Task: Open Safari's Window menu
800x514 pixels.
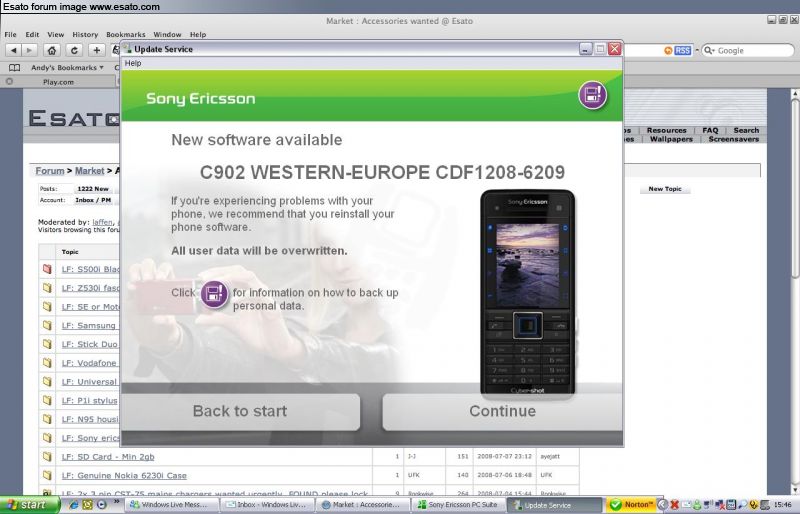Action: [x=167, y=34]
